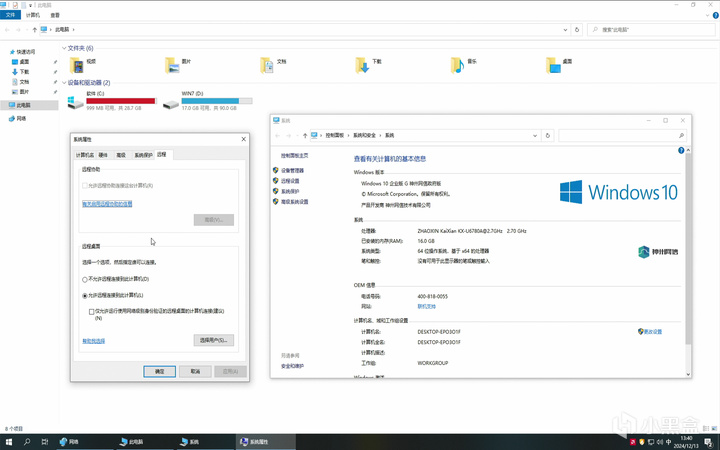Click the search icon in System window search box

(x=681, y=135)
